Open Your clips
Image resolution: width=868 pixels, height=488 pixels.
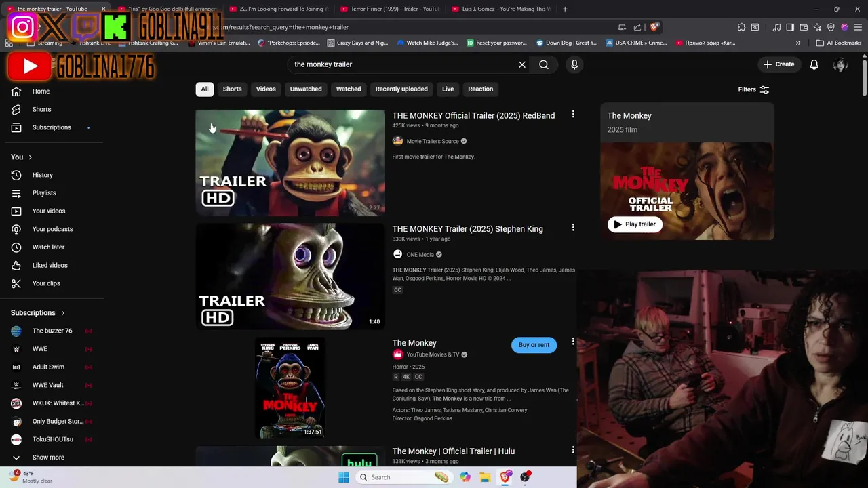(x=46, y=283)
